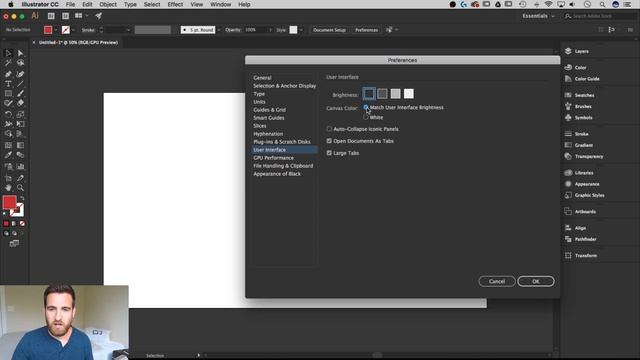Image resolution: width=640 pixels, height=360 pixels.
Task: Open the Essentials workspace switcher
Action: (538, 16)
